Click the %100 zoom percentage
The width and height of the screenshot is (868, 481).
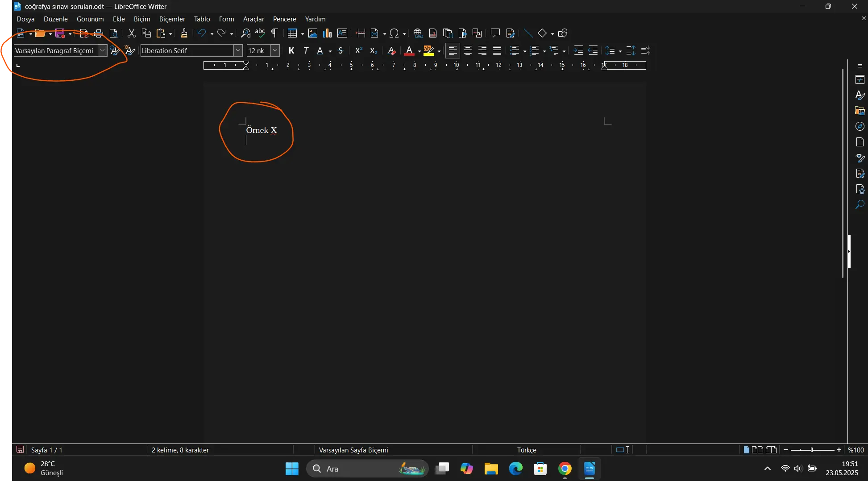856,450
